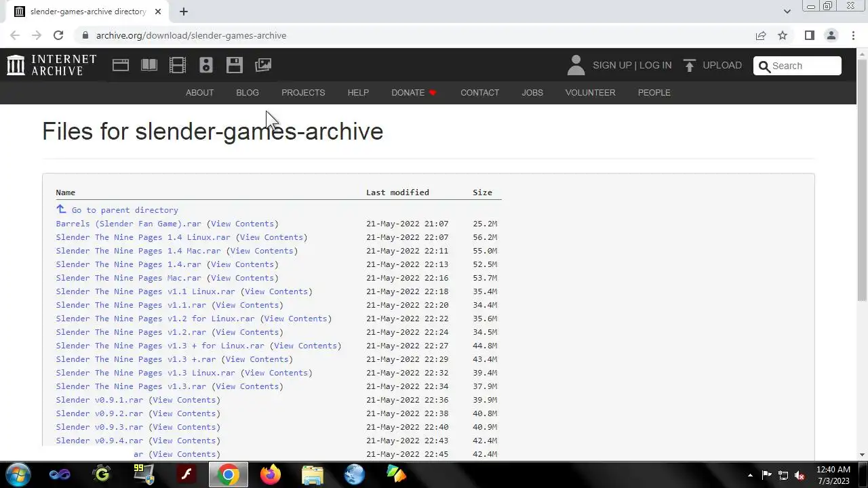Click the user avatar icon
Screen dimensions: 868x488
[576, 65]
